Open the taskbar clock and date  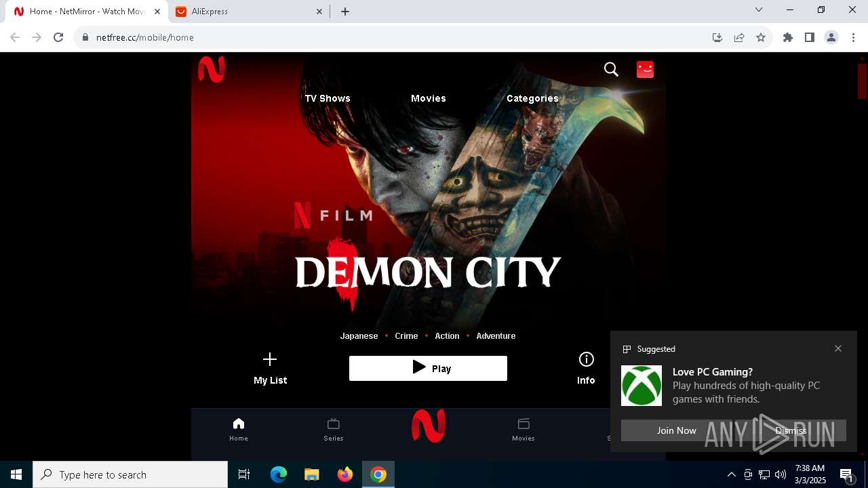810,474
